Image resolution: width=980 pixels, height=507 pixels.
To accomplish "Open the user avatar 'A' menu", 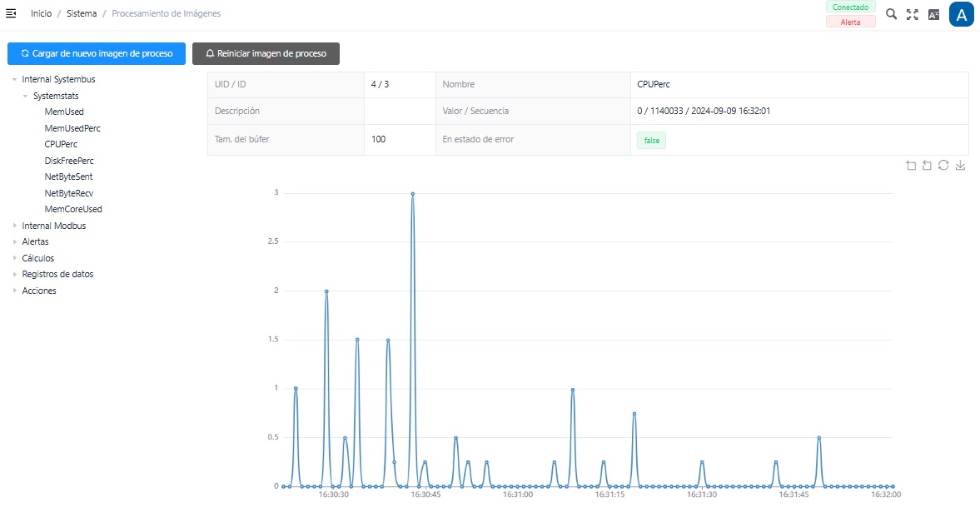I will click(962, 14).
